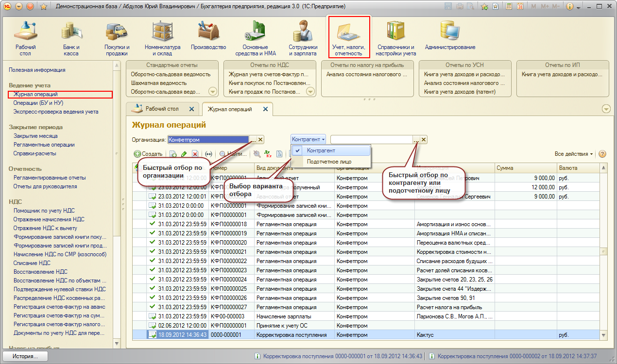
Task: Select row with number КФП00000018
Action: click(366, 224)
